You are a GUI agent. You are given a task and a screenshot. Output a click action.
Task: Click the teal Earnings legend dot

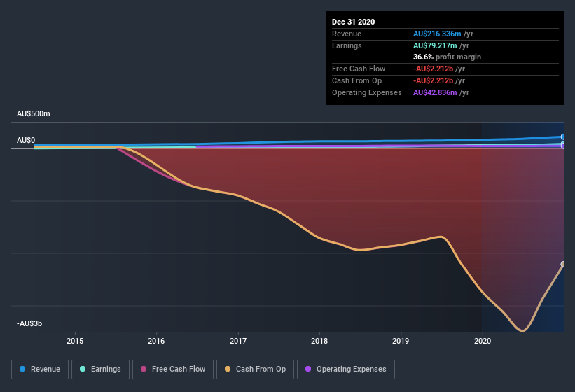pyautogui.click(x=83, y=369)
